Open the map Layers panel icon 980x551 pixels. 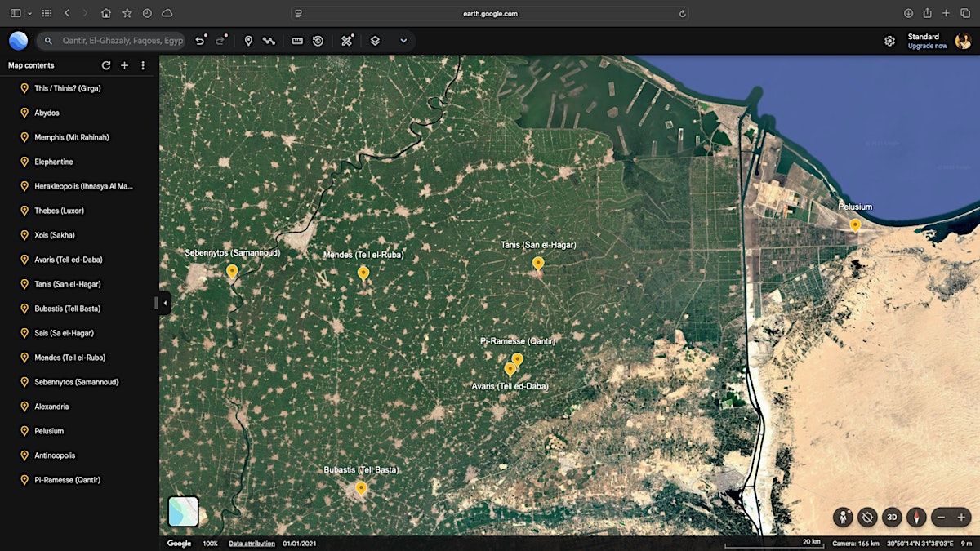coord(375,41)
